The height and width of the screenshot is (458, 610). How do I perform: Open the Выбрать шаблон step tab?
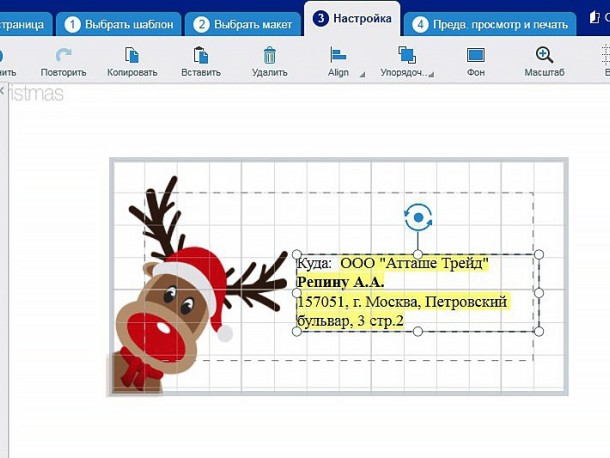tap(119, 25)
